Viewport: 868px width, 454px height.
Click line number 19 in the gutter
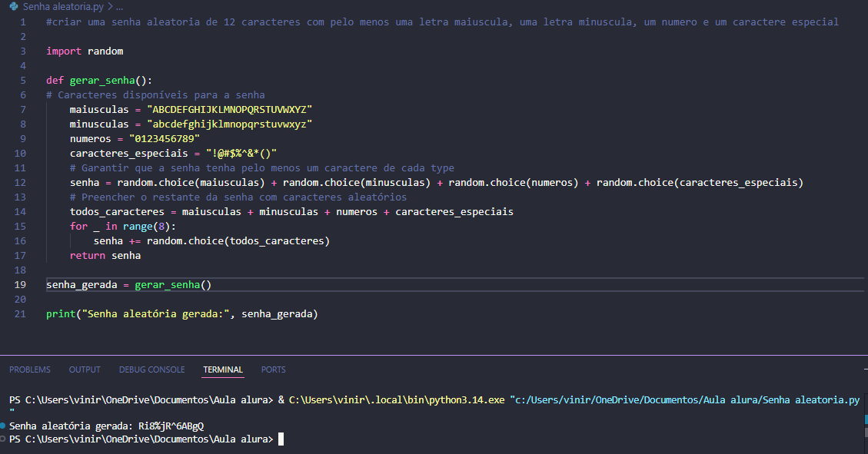20,285
